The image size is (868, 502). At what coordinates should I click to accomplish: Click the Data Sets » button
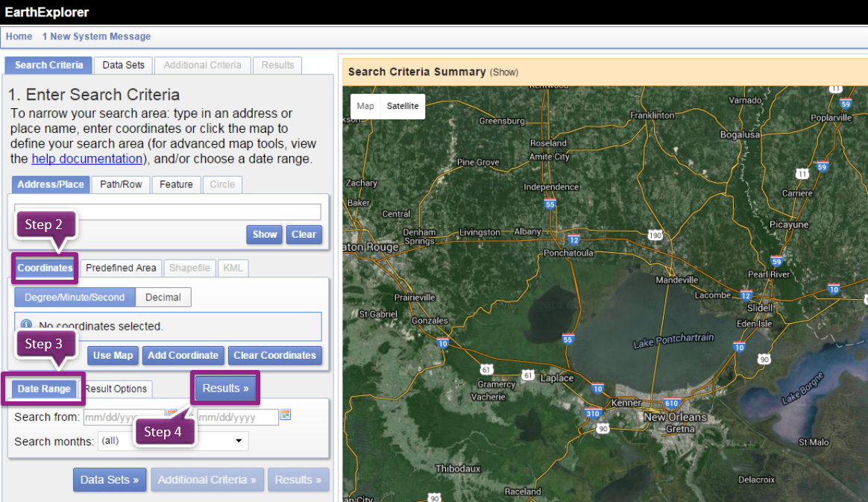pyautogui.click(x=110, y=480)
